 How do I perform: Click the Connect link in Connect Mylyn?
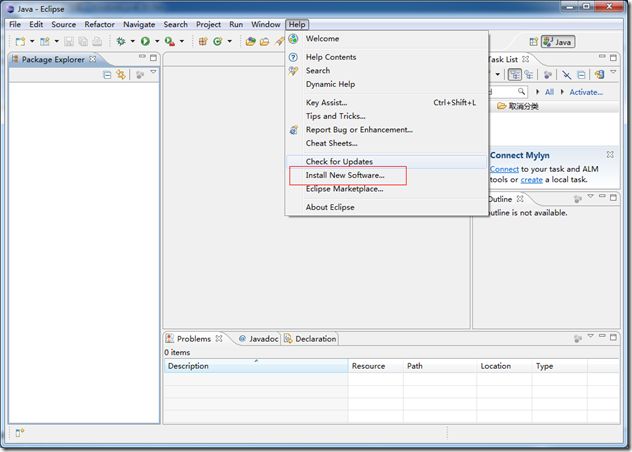(x=504, y=169)
